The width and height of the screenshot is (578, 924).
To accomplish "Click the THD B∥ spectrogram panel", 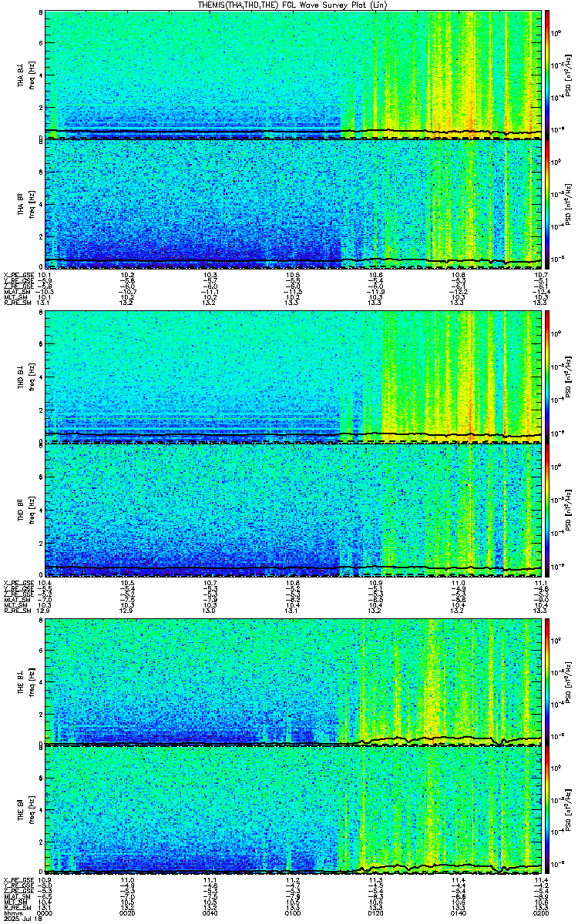I will pyautogui.click(x=293, y=510).
